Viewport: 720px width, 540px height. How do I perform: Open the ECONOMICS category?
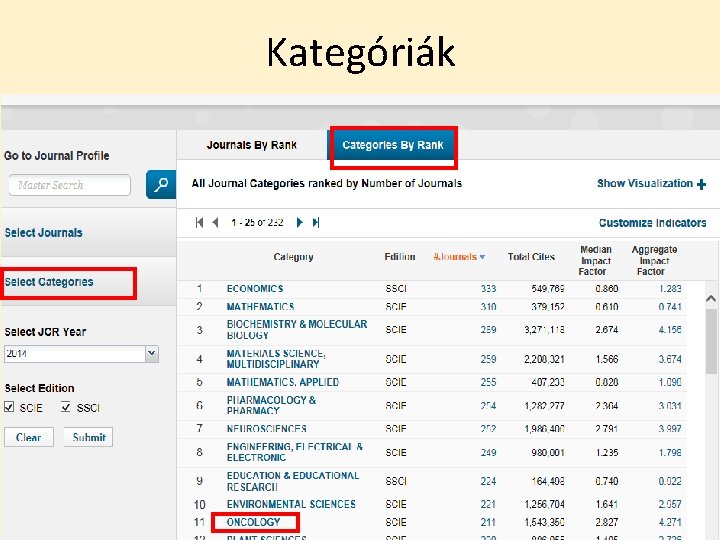tap(255, 289)
